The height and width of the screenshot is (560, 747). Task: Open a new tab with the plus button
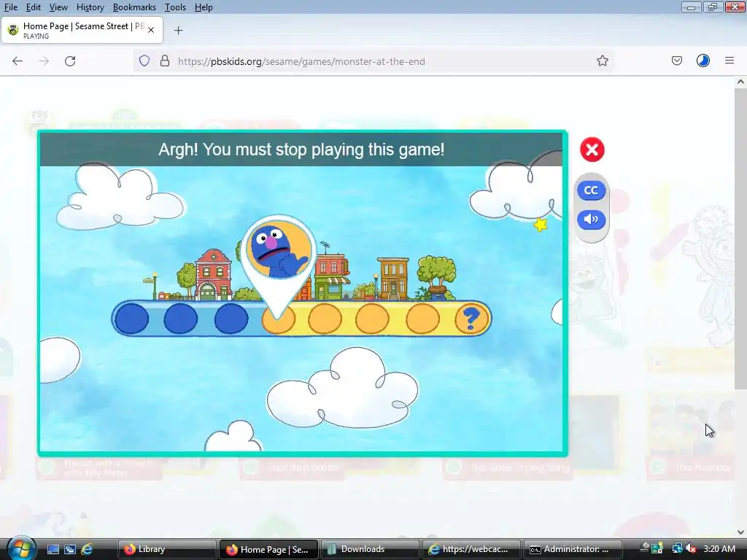[178, 31]
